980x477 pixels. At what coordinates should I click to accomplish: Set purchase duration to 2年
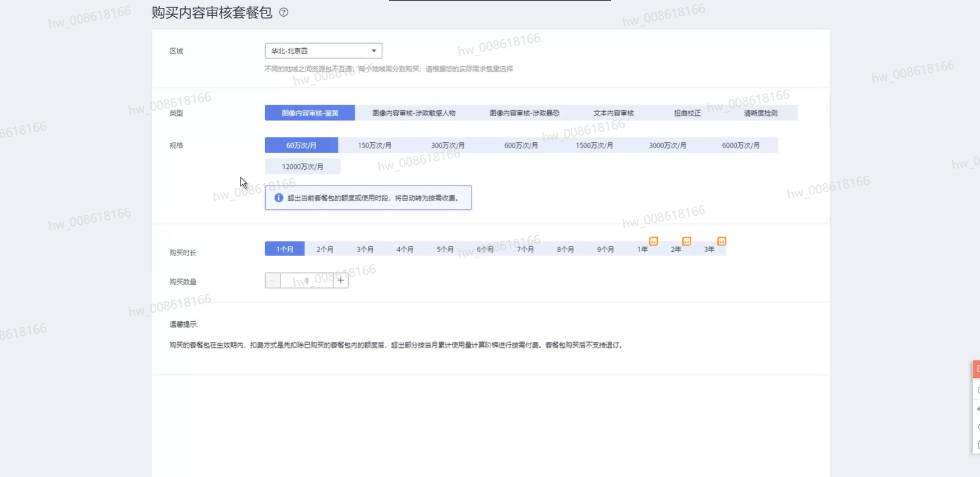click(676, 249)
